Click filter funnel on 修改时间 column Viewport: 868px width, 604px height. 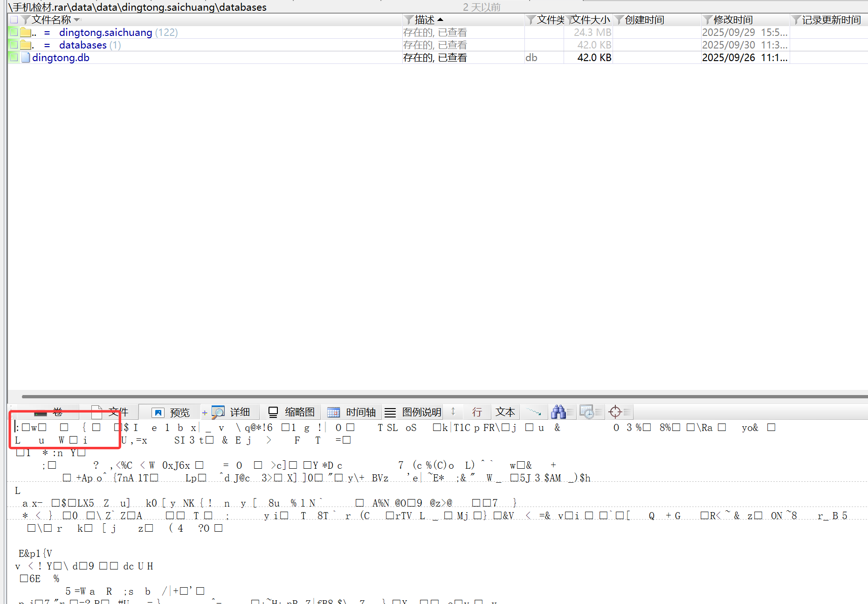pyautogui.click(x=708, y=20)
